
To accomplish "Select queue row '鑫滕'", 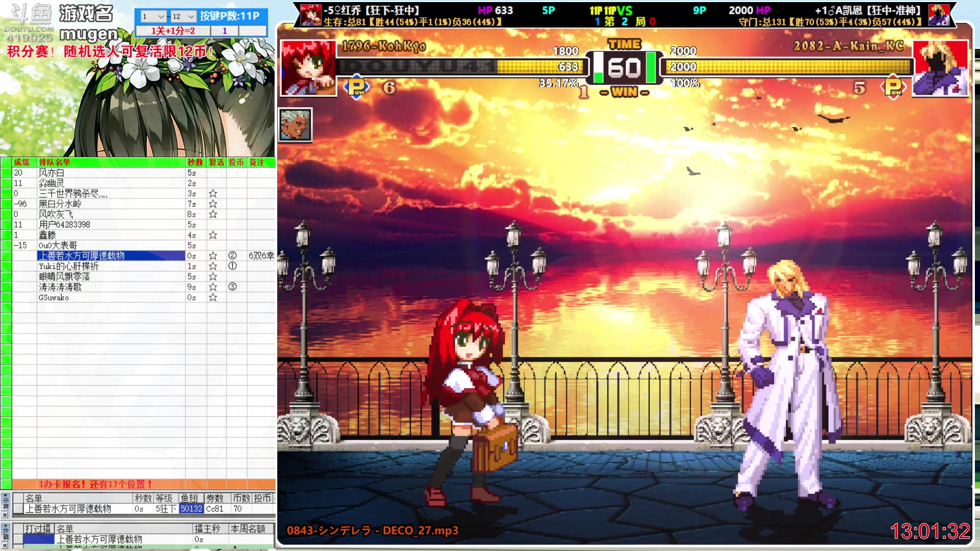I will [x=111, y=235].
